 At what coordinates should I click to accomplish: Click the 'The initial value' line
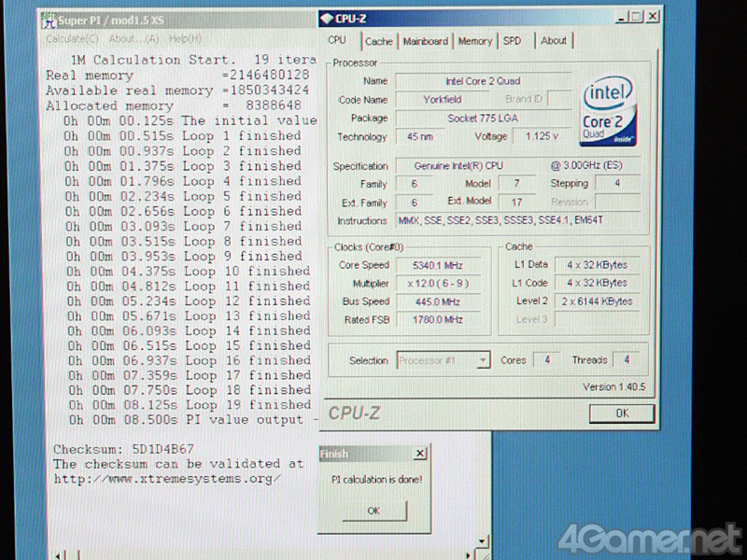click(x=190, y=120)
